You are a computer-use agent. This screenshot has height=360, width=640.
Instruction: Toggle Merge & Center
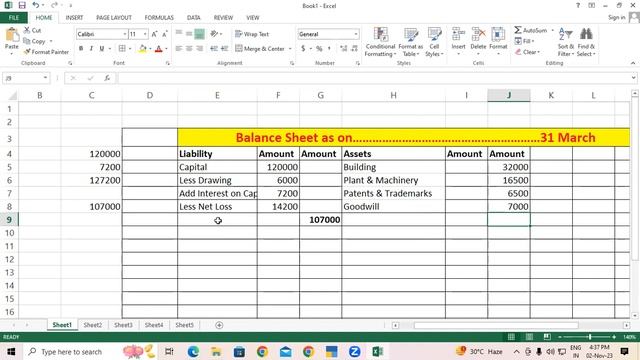point(260,49)
